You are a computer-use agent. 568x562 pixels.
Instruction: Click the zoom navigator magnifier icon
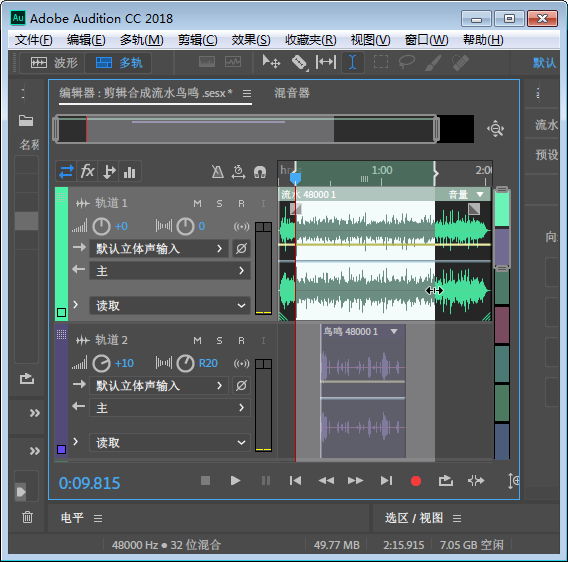[496, 129]
